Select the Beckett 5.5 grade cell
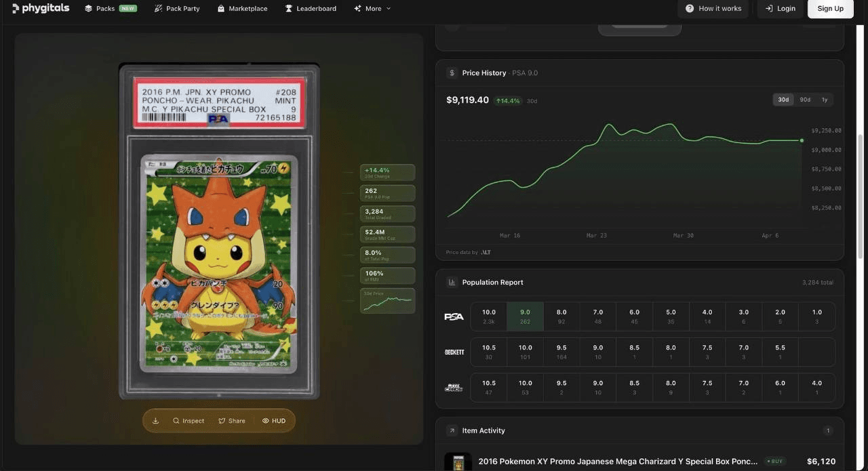This screenshot has width=868, height=471. [780, 352]
